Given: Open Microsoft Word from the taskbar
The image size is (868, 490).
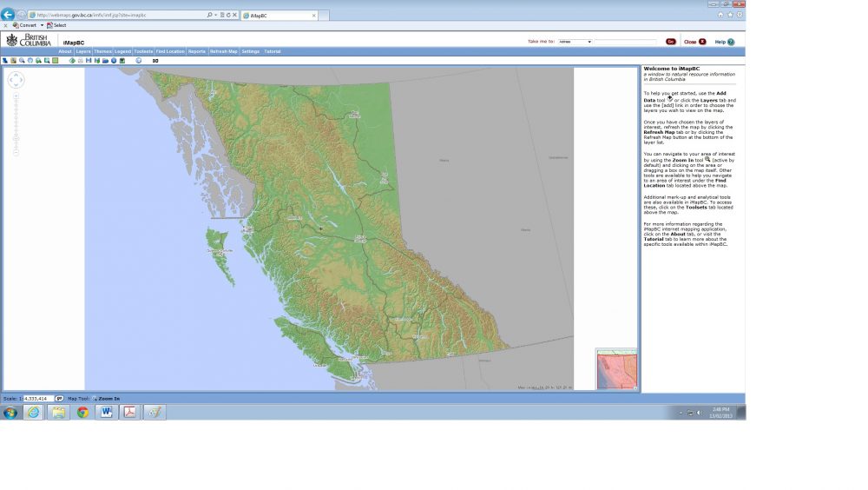Looking at the screenshot, I should coord(107,413).
